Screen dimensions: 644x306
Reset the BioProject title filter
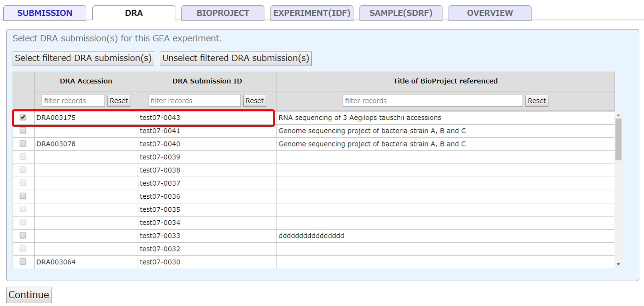pos(537,101)
